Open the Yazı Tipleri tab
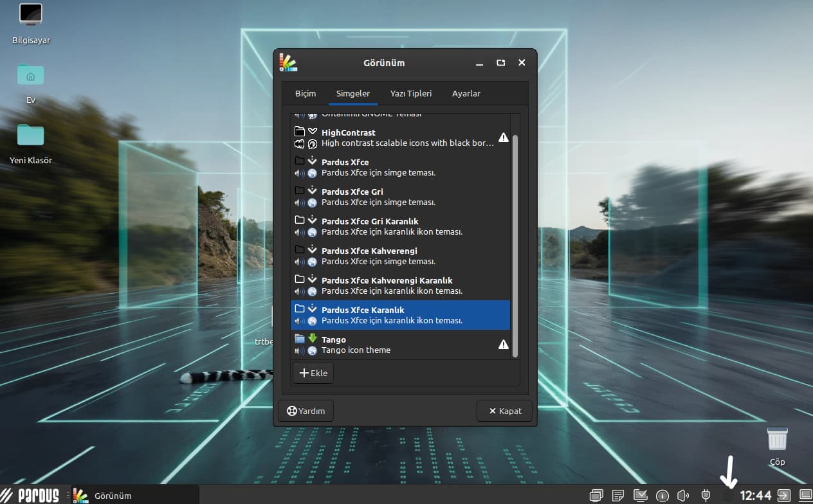The width and height of the screenshot is (813, 504). coord(411,94)
